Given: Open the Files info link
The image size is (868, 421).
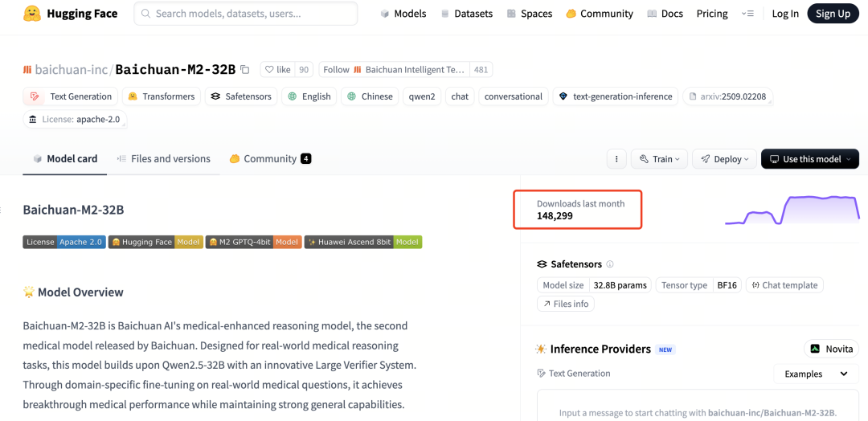Looking at the screenshot, I should pyautogui.click(x=566, y=304).
